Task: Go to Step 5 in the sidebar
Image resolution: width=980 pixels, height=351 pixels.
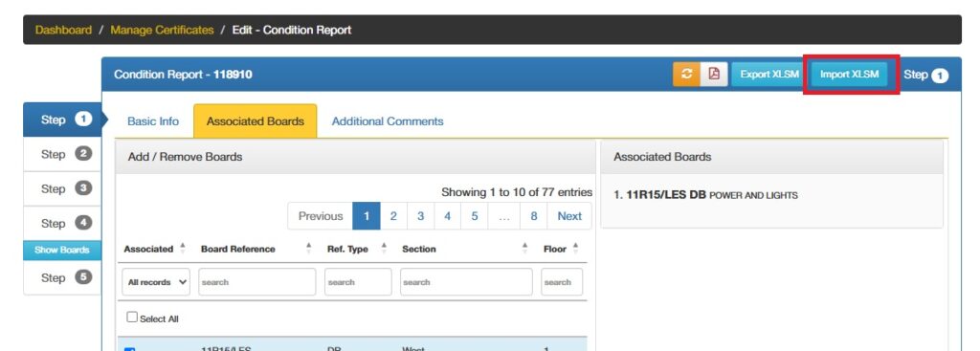Action: pos(62,277)
